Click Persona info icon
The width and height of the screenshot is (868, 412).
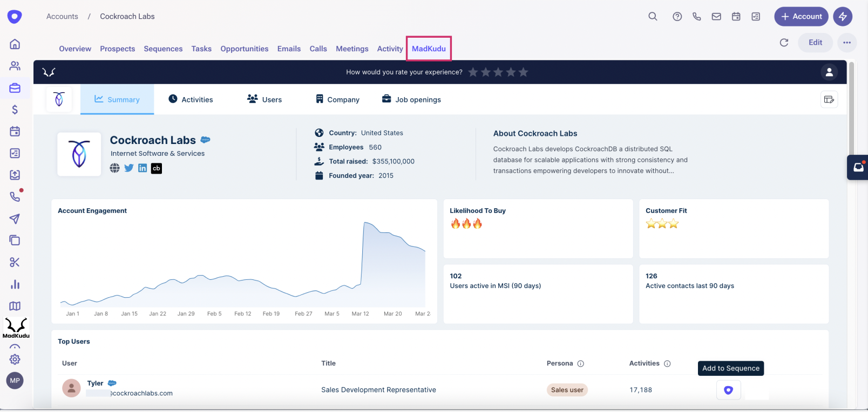tap(581, 363)
